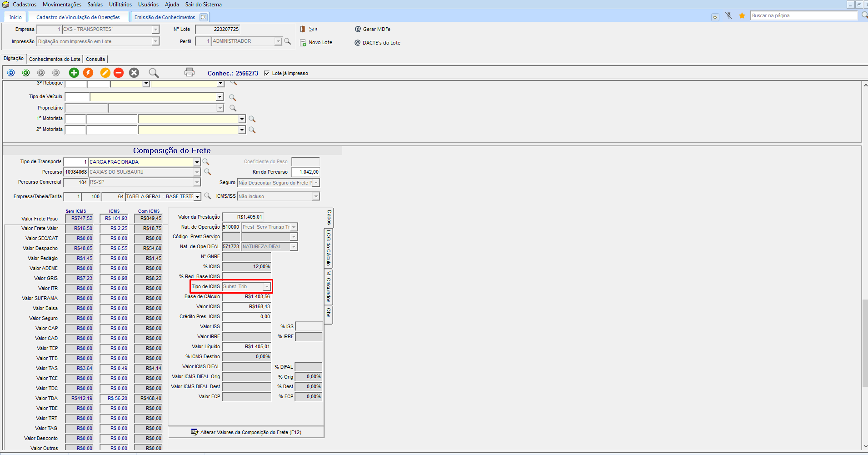Open the 1º Motorista dropdown
This screenshot has height=455, width=868.
point(242,119)
